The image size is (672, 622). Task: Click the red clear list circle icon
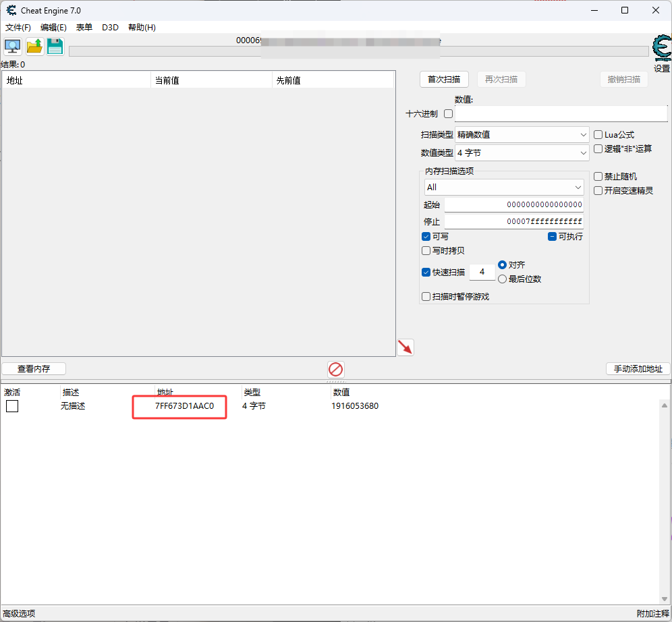pos(335,369)
